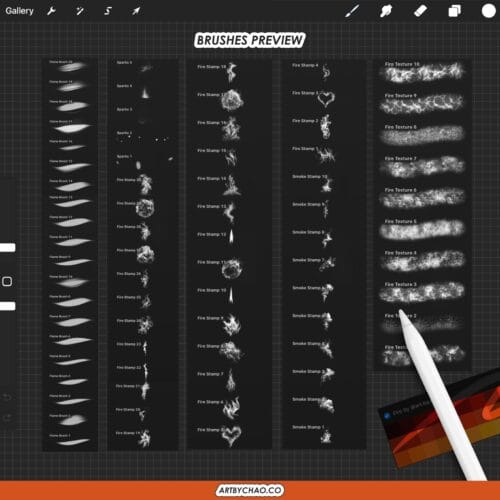Click the Fire Stamp 13 label
The image size is (500, 500).
pos(211,207)
